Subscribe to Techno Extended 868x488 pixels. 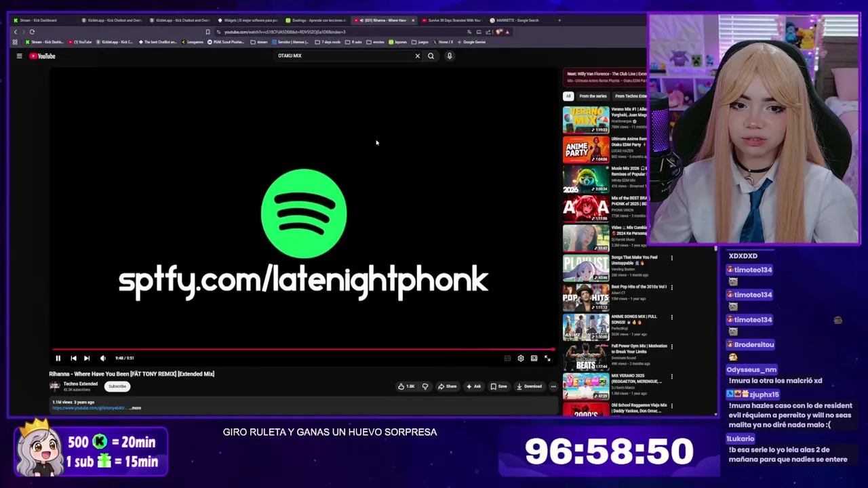[117, 386]
